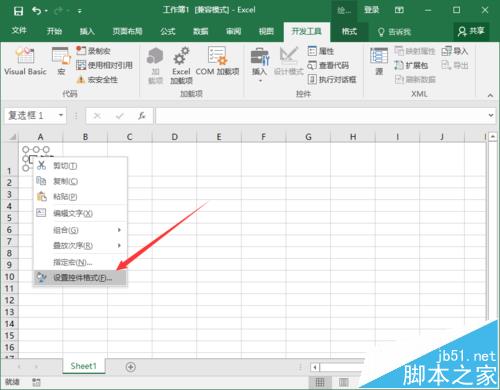500x390 pixels.
Task: Switch to the Page Layout (页面布局) tab
Action: point(127,31)
